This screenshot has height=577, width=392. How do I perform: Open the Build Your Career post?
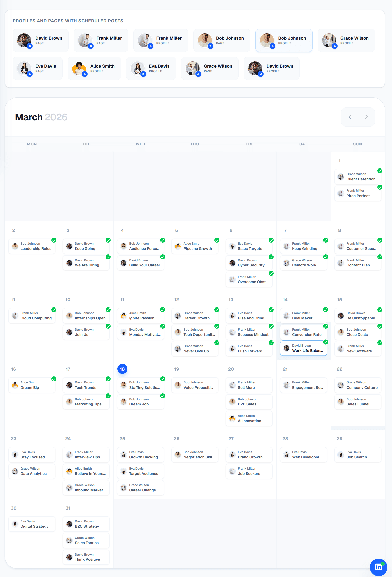tap(140, 263)
